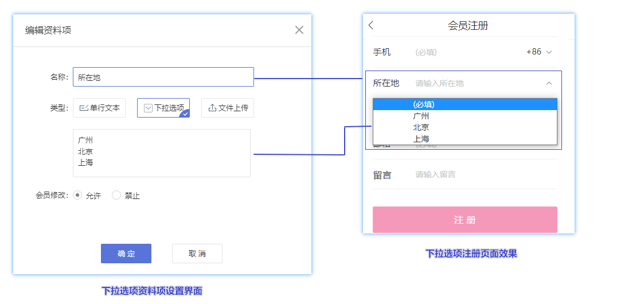The image size is (644, 304).
Task: Dismiss with the 取消 button
Action: click(x=197, y=254)
